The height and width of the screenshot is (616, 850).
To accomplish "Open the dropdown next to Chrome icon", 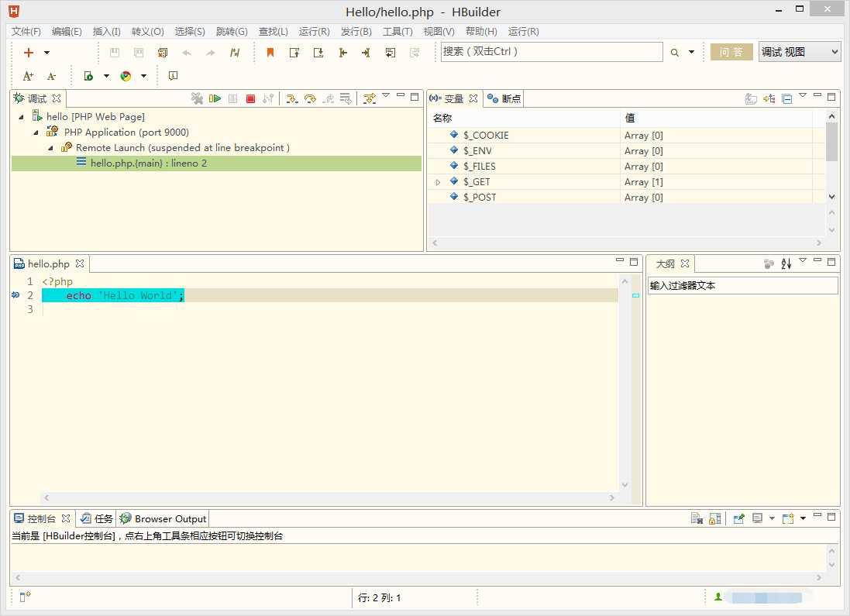I will click(x=143, y=76).
